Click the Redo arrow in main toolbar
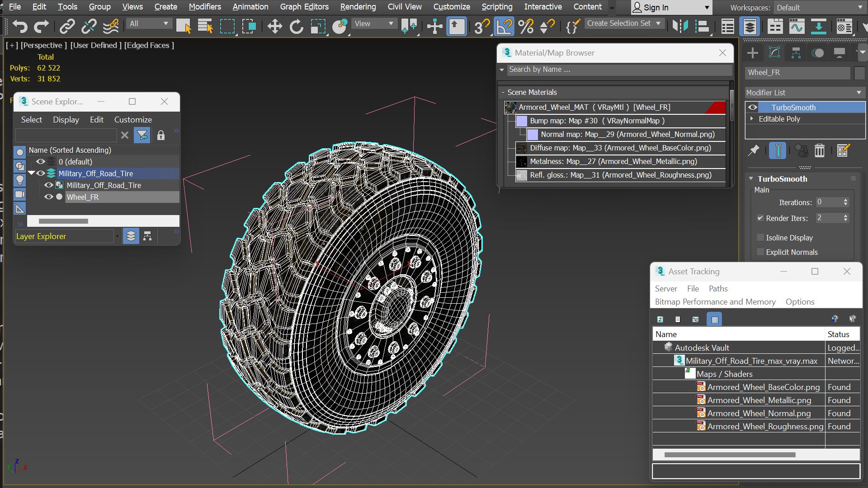The image size is (868, 488). click(x=41, y=26)
